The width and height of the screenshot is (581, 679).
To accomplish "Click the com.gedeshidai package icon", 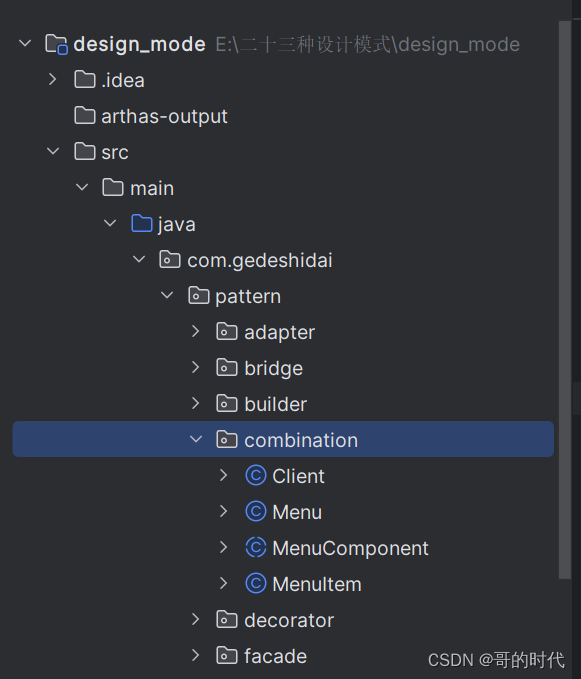I will (170, 260).
